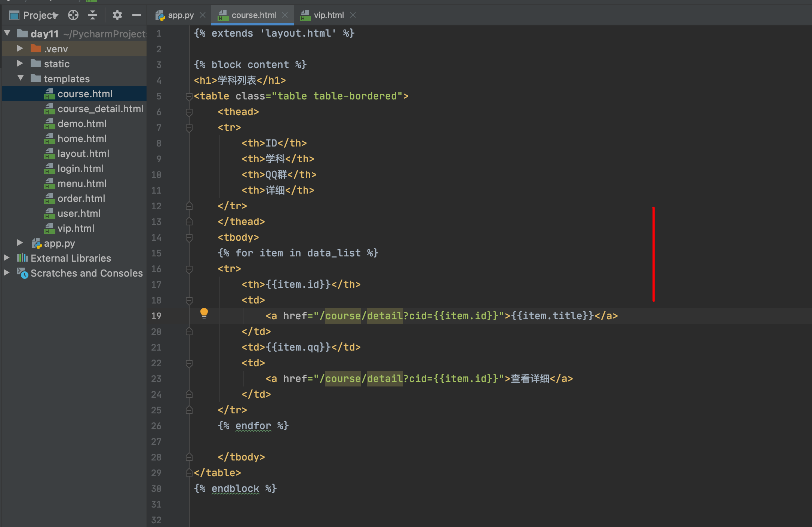812x527 pixels.
Task: Fold the table tag at line 5
Action: click(x=189, y=96)
